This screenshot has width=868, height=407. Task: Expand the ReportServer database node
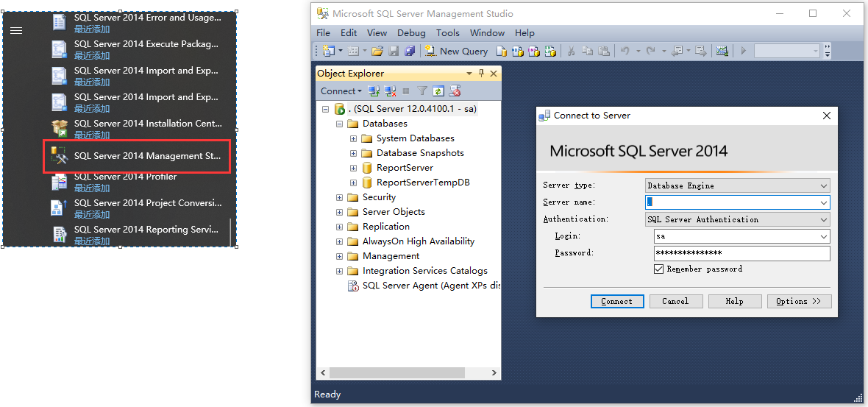tap(353, 168)
